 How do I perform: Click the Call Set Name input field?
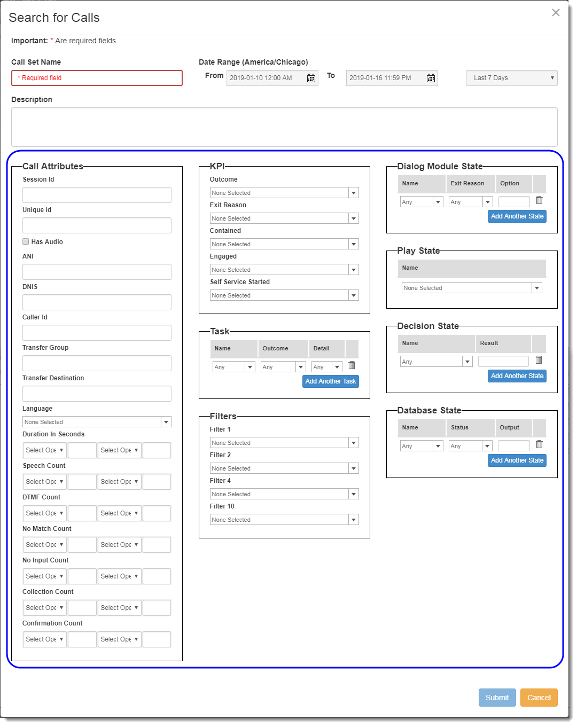(x=97, y=78)
